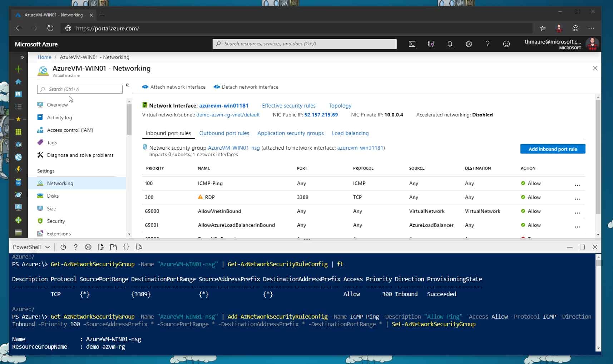Viewport: 613px width, 364px height.
Task: Open All resources grid icon
Action: [18, 132]
